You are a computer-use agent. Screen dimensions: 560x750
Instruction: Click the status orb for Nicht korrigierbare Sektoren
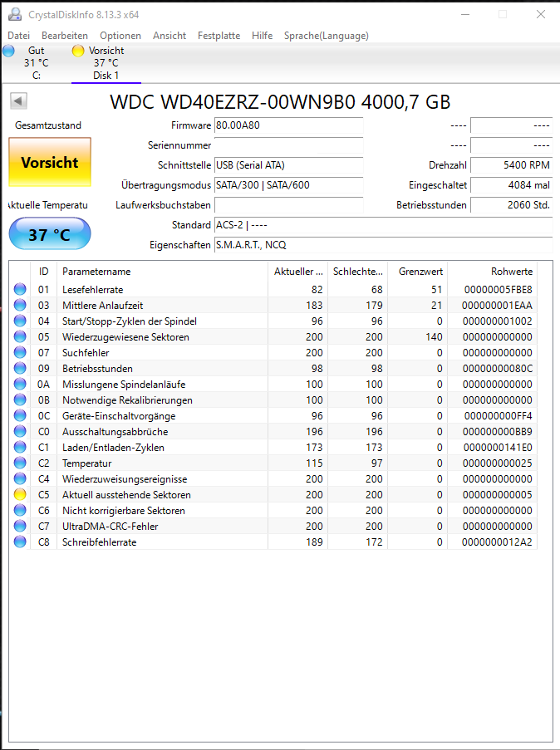coord(20,510)
